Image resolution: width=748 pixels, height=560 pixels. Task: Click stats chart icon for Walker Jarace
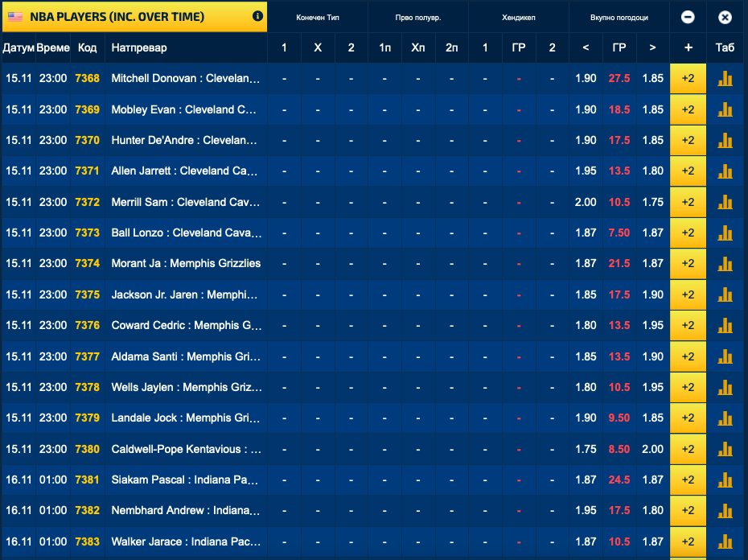(725, 542)
